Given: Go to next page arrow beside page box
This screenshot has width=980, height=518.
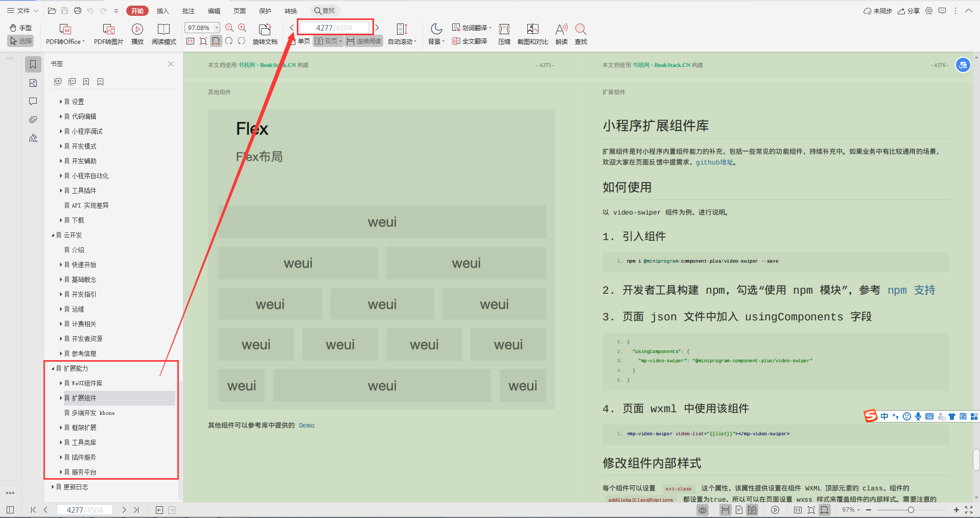Looking at the screenshot, I should [377, 28].
